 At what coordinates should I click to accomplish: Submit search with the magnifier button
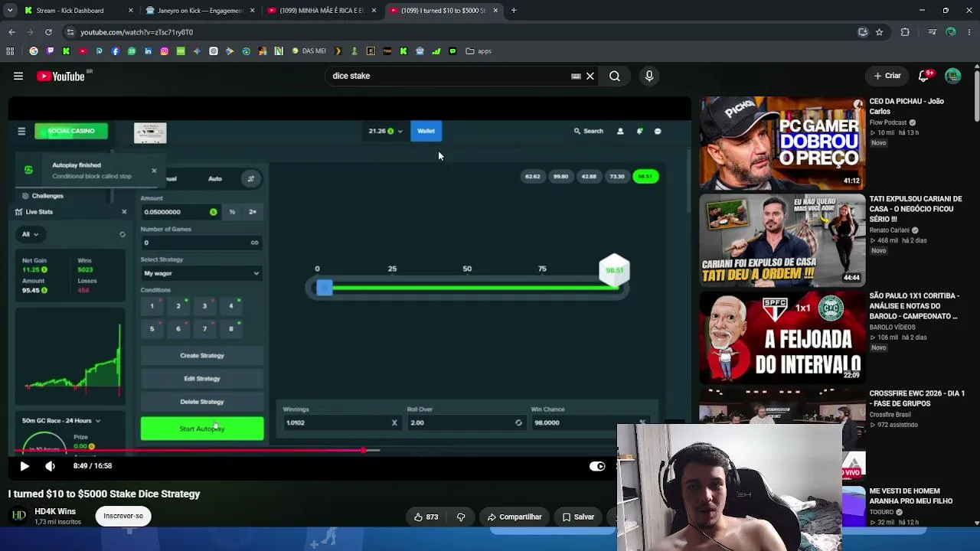click(x=615, y=76)
